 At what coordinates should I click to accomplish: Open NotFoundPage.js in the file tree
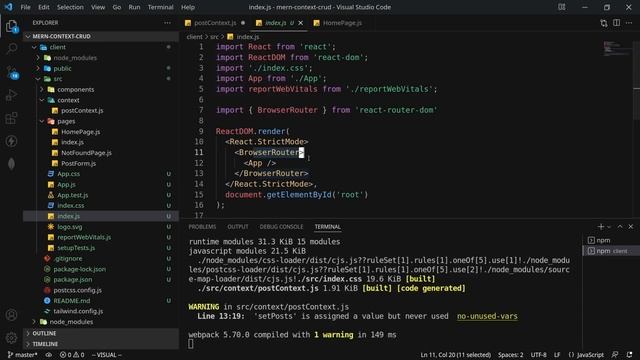[101, 153]
